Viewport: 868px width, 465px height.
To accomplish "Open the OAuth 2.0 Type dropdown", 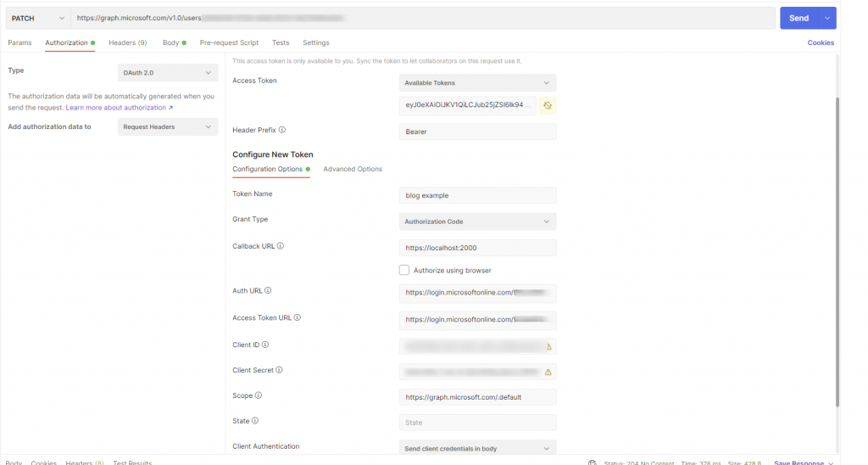I will click(x=168, y=73).
